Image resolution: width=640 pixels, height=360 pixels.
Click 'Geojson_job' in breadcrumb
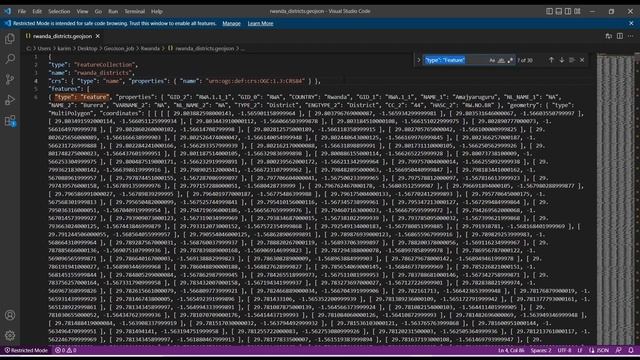pos(119,48)
